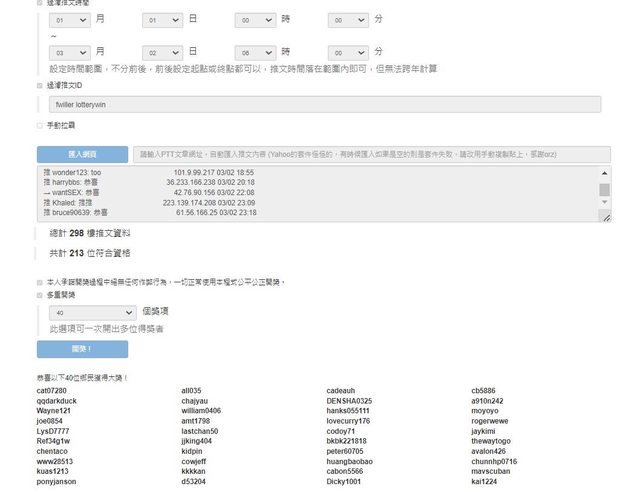Enable the 手動拉霸 checkbox
The height and width of the screenshot is (492, 640).
click(40, 126)
